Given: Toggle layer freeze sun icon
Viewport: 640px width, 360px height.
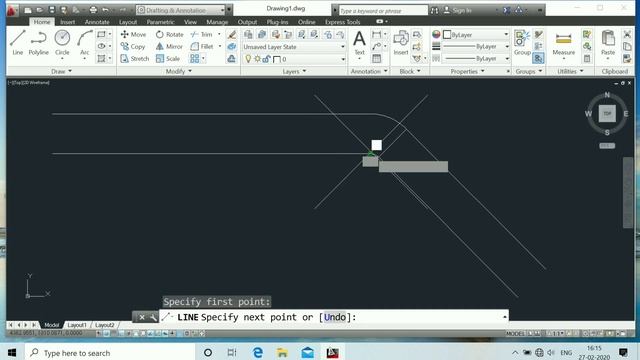Looking at the screenshot, I should click(x=257, y=59).
